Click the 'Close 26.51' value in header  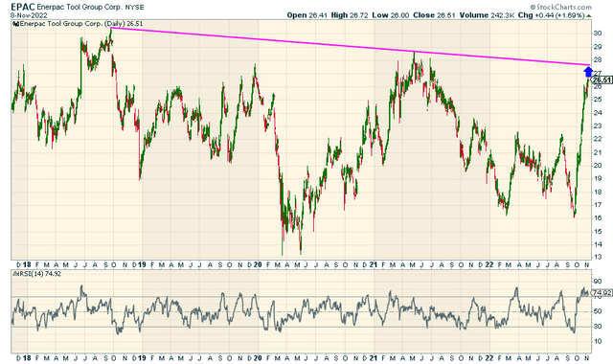pos(434,15)
